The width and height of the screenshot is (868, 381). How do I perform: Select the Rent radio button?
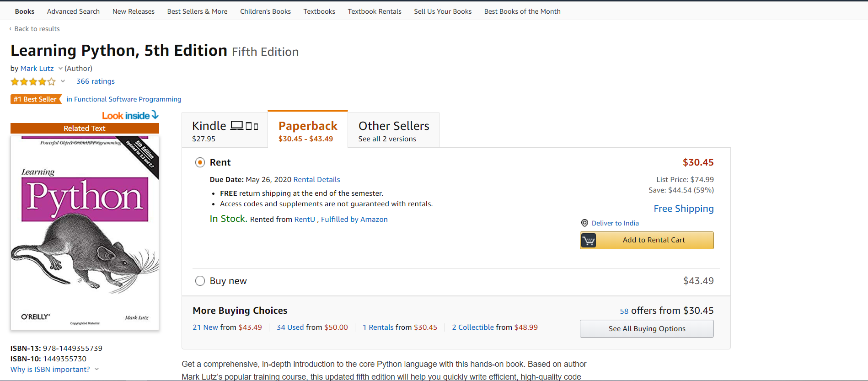(x=200, y=162)
